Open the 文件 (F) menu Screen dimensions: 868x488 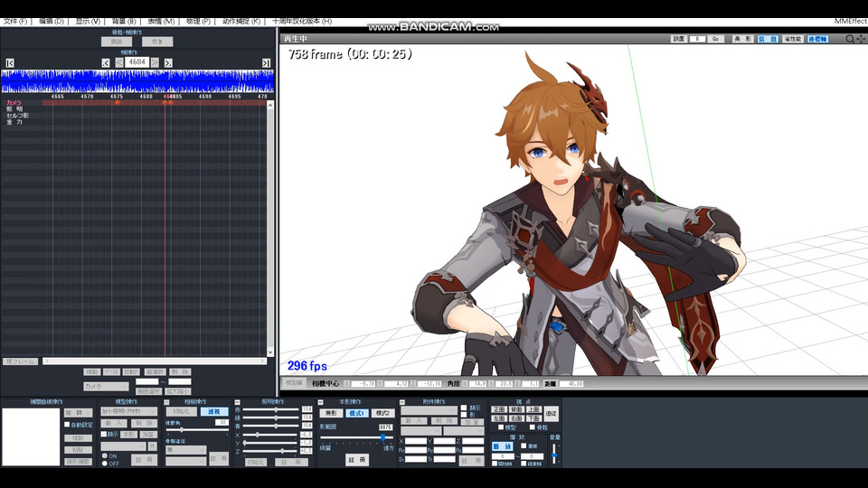tap(15, 21)
